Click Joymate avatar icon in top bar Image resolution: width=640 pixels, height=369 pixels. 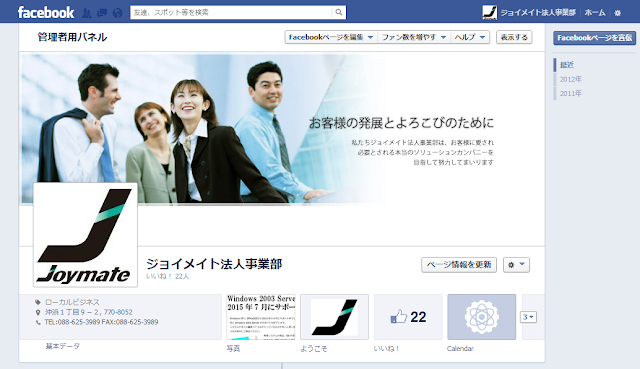pyautogui.click(x=489, y=13)
